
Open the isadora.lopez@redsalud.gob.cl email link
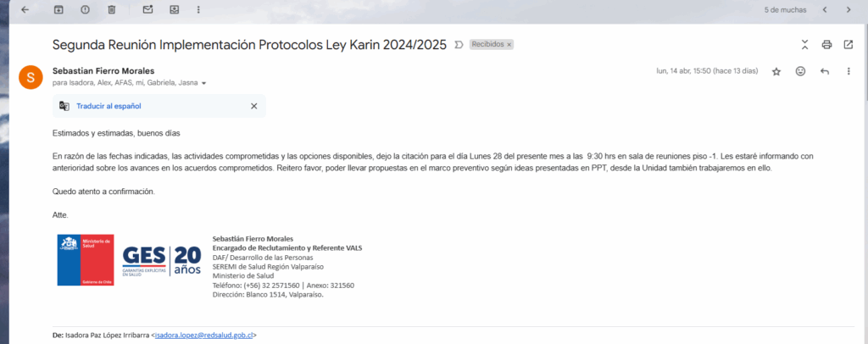pos(203,336)
